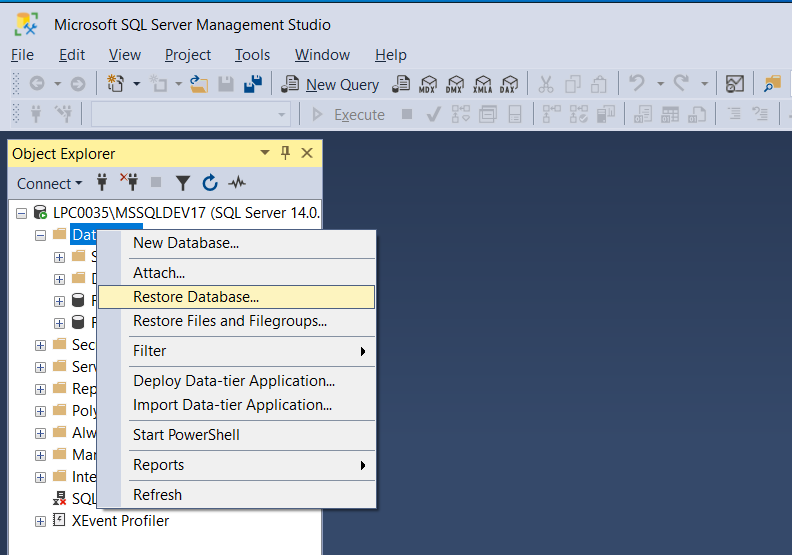Click the Filter funnel icon in Object Explorer
The height and width of the screenshot is (555, 792).
click(183, 183)
